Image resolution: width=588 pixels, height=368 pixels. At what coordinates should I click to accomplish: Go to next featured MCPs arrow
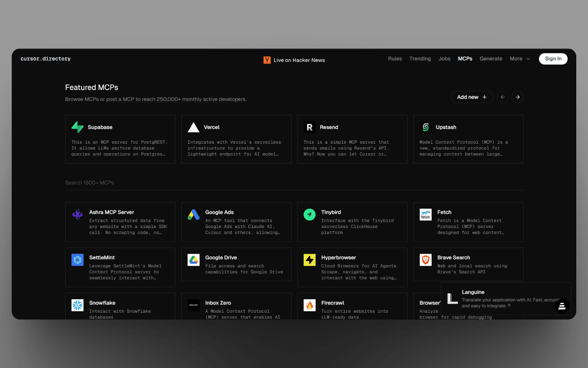point(517,97)
